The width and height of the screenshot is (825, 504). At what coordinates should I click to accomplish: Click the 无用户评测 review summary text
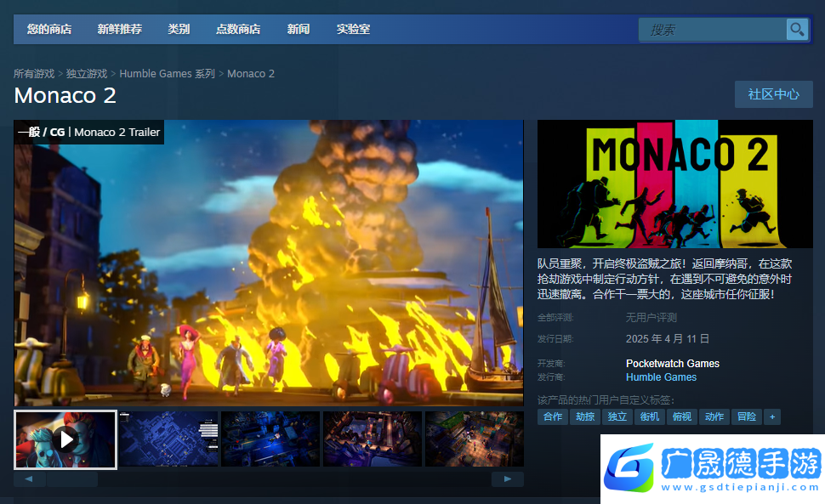point(651,317)
